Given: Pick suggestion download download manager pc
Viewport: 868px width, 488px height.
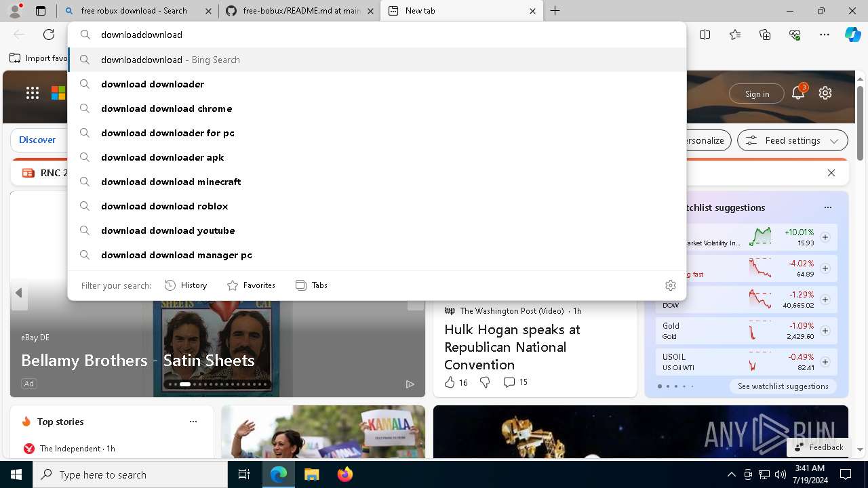Looking at the screenshot, I should (377, 255).
